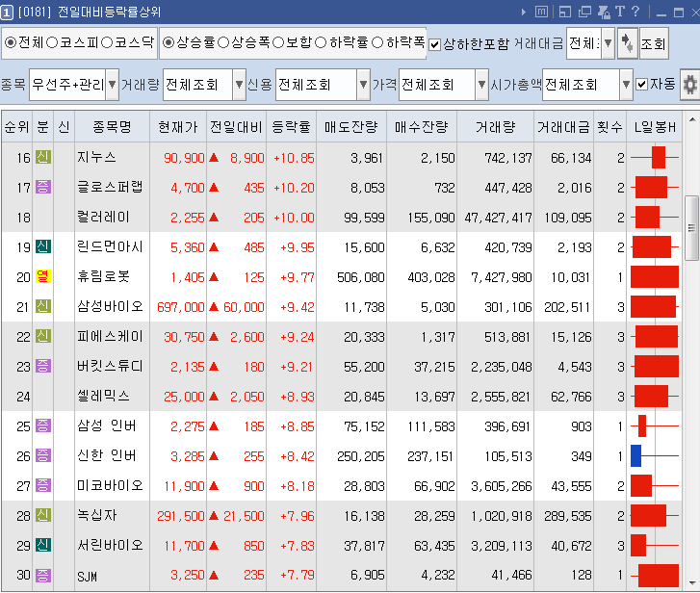This screenshot has height=593, width=700.
Task: Click the price 697,000 for 삼성바이오
Action: [180, 307]
